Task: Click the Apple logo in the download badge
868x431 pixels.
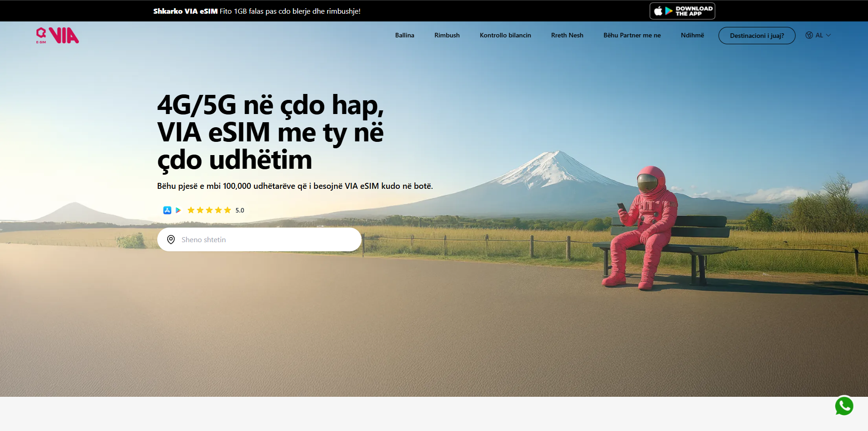Action: 658,10
